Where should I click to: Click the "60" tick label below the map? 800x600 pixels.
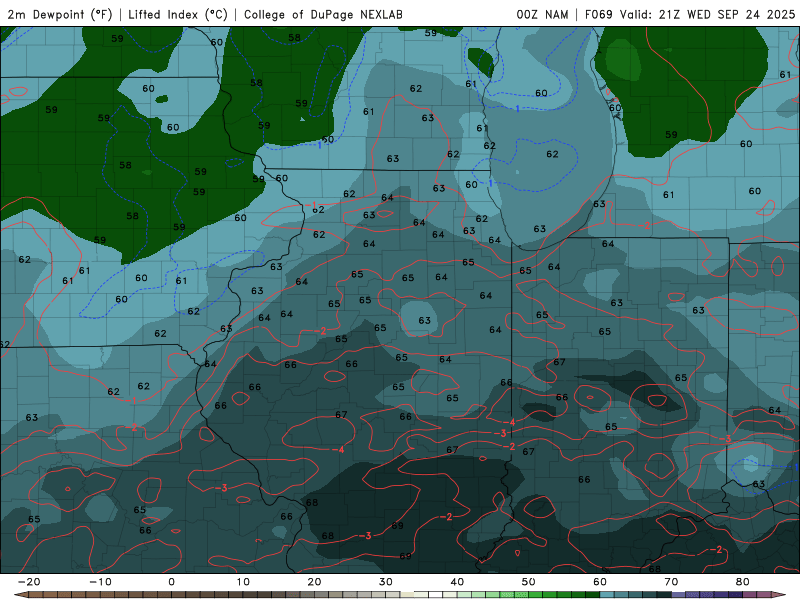(x=600, y=582)
